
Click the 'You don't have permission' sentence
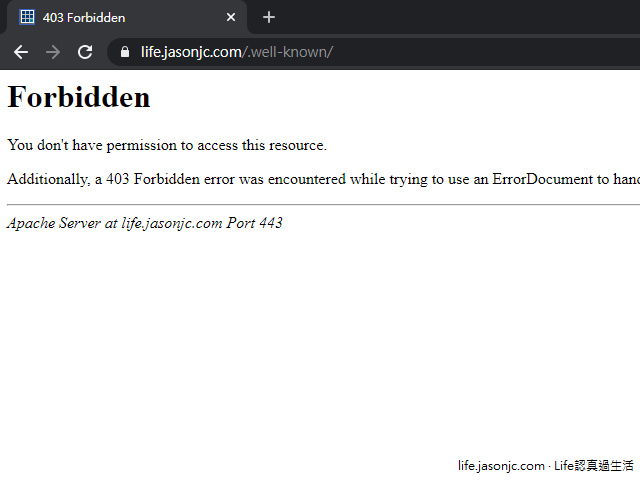[x=167, y=145]
